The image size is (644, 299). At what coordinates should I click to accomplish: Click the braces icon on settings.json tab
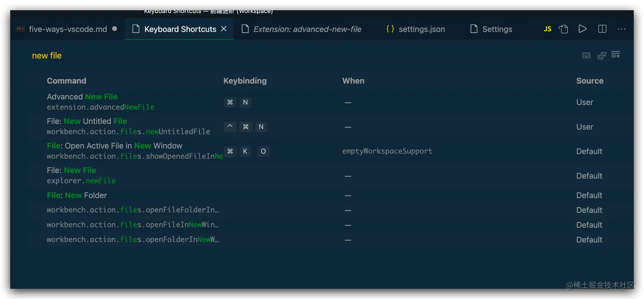[390, 29]
